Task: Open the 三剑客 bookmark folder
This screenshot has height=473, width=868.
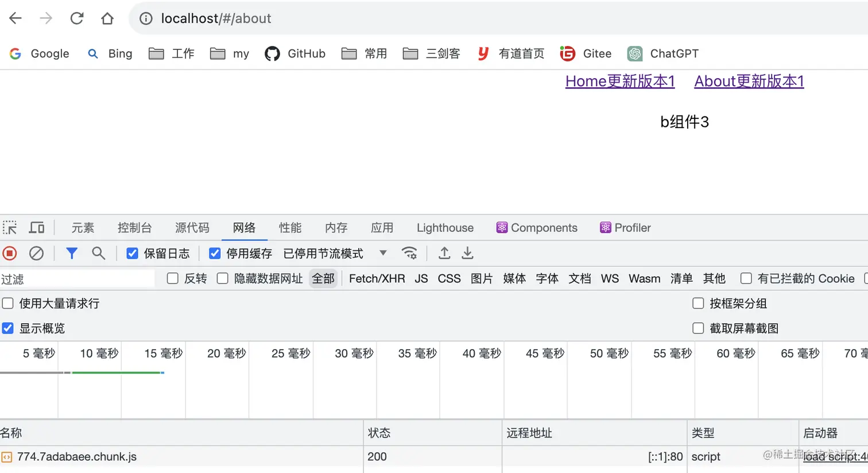Action: click(x=431, y=53)
